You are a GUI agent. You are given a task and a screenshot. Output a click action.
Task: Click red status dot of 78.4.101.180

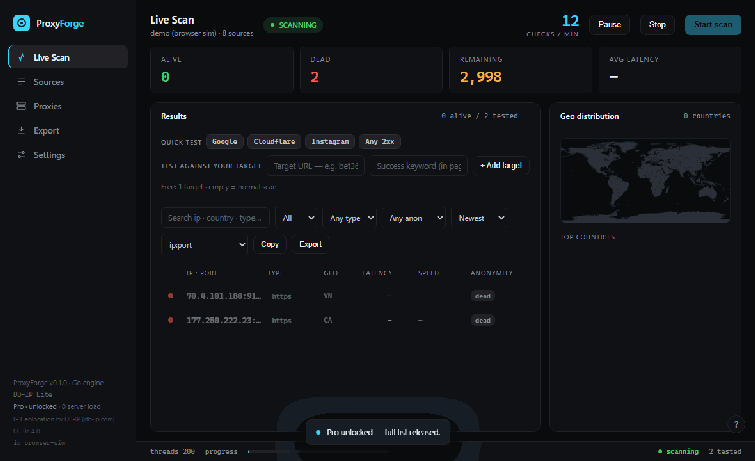tap(170, 296)
